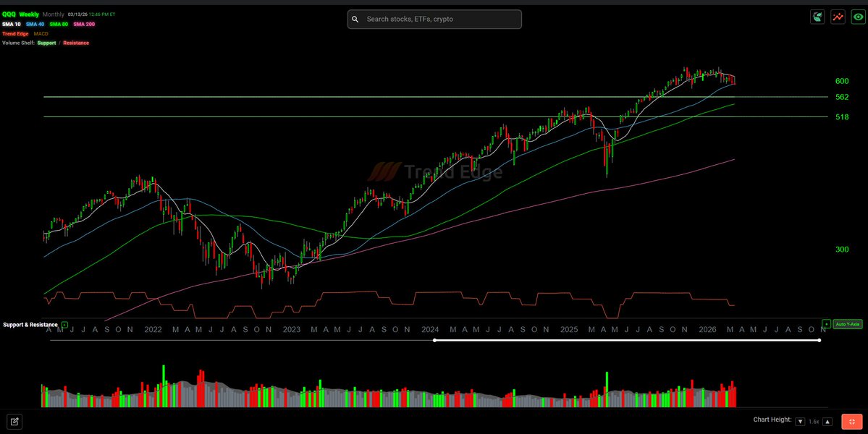Click the Support & Resistance label

point(30,325)
